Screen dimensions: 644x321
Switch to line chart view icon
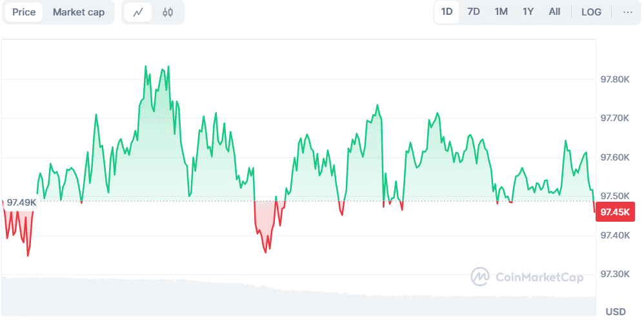(x=137, y=12)
